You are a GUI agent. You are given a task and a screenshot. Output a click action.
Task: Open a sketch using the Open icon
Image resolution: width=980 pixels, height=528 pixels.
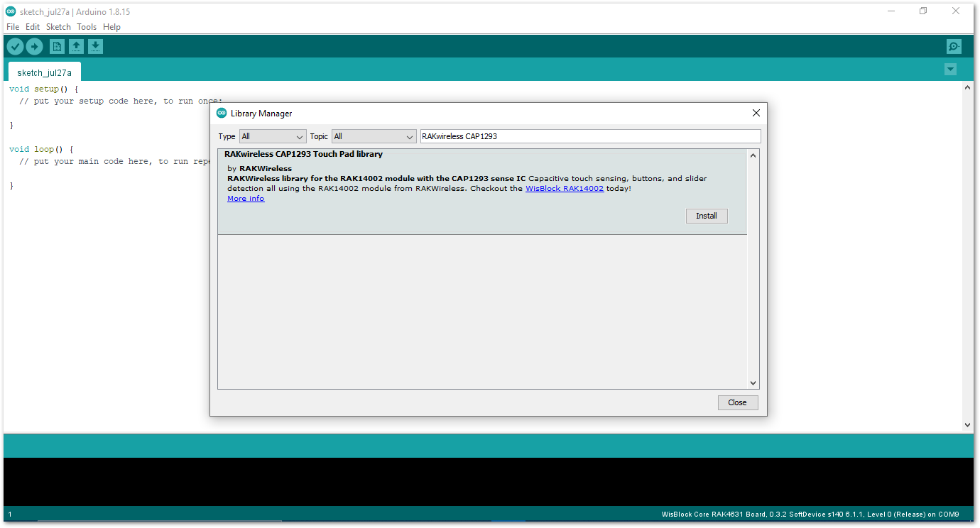pyautogui.click(x=76, y=47)
